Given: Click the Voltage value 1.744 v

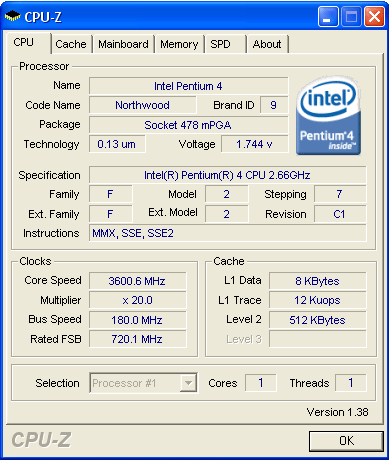Looking at the screenshot, I should pos(255,144).
